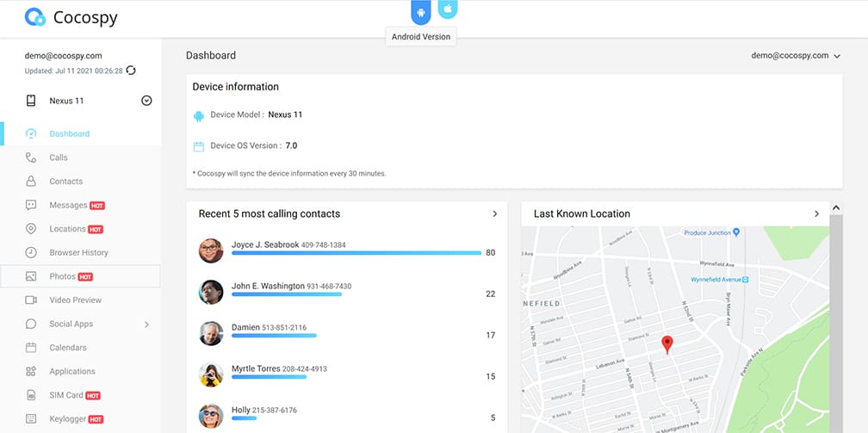
Task: Click the Keylogger keyboard icon
Action: [x=31, y=419]
